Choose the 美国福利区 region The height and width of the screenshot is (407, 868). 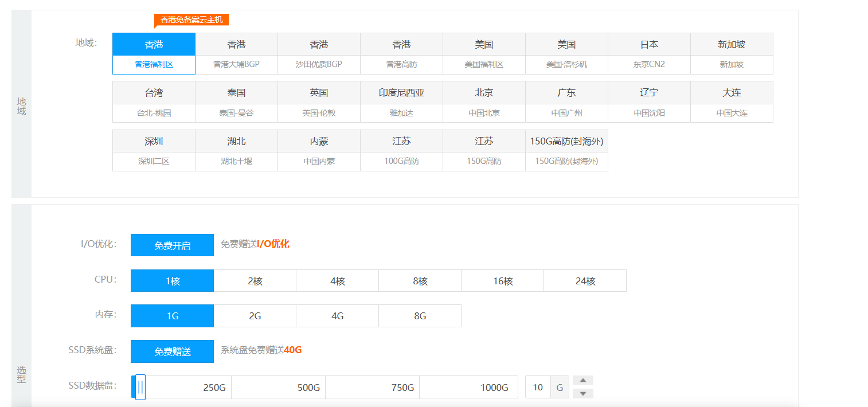pos(484,54)
